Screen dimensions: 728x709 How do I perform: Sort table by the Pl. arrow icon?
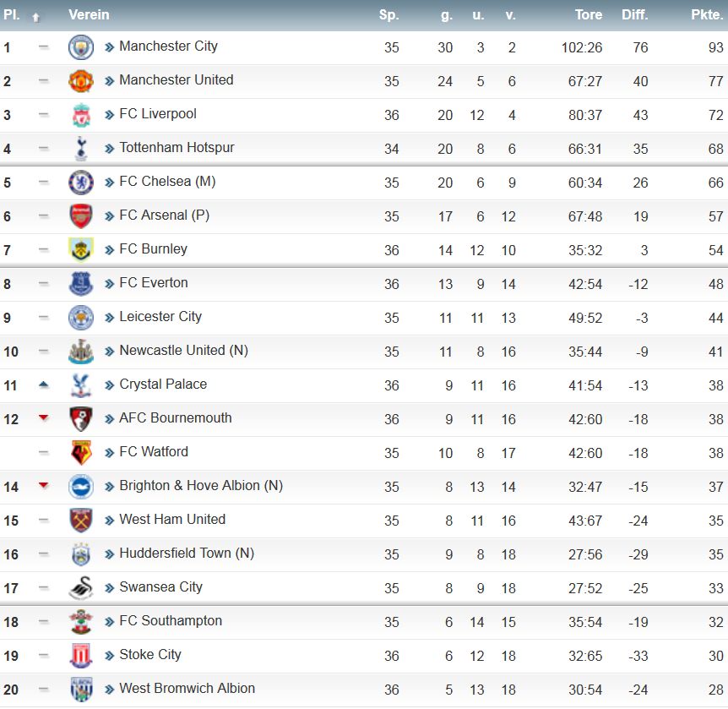tap(35, 18)
